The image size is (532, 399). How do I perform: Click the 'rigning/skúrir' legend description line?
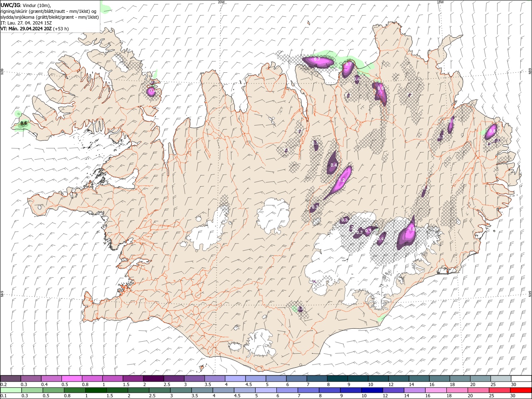click(x=49, y=11)
